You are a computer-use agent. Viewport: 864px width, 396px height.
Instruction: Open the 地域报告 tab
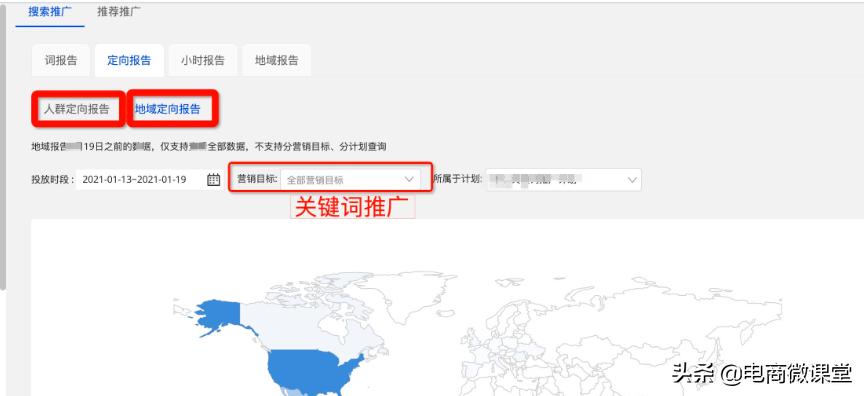[277, 61]
